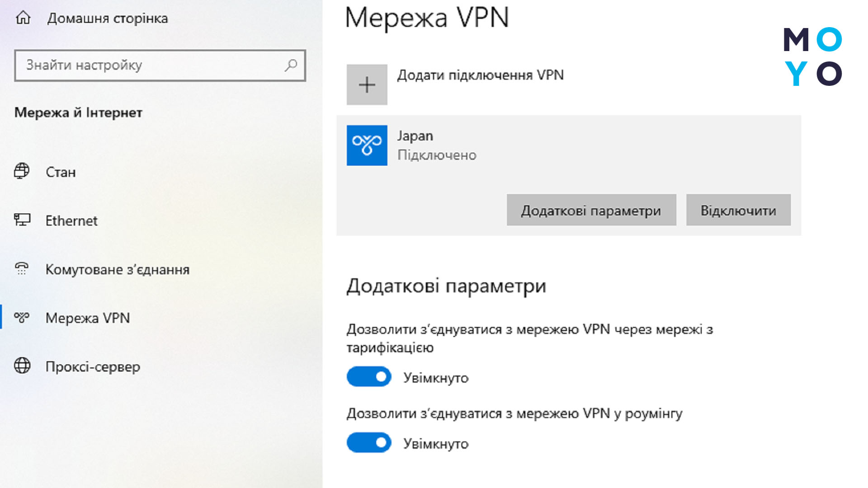The image size is (868, 488).
Task: Click the Відключити button
Action: (738, 210)
